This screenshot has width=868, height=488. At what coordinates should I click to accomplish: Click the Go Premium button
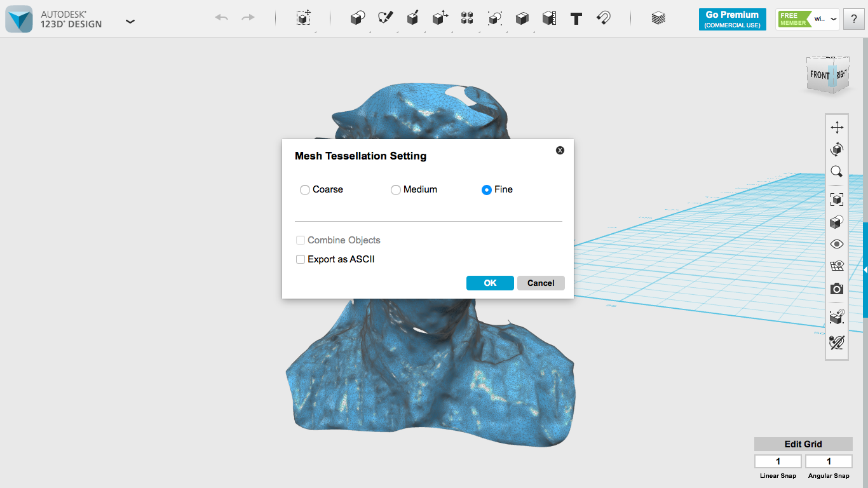732,19
